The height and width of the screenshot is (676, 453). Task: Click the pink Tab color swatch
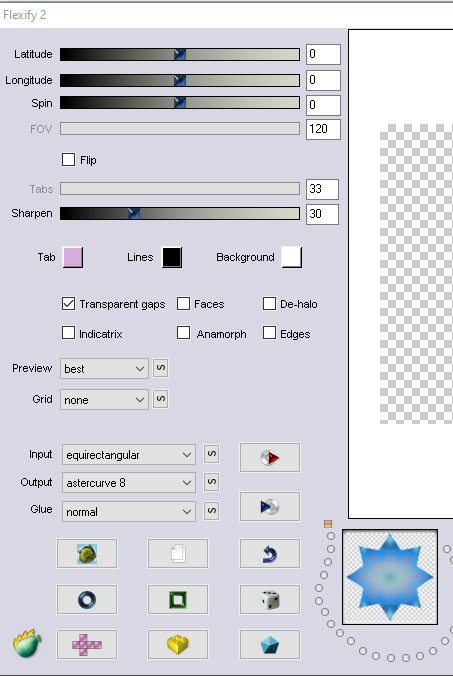pyautogui.click(x=73, y=257)
